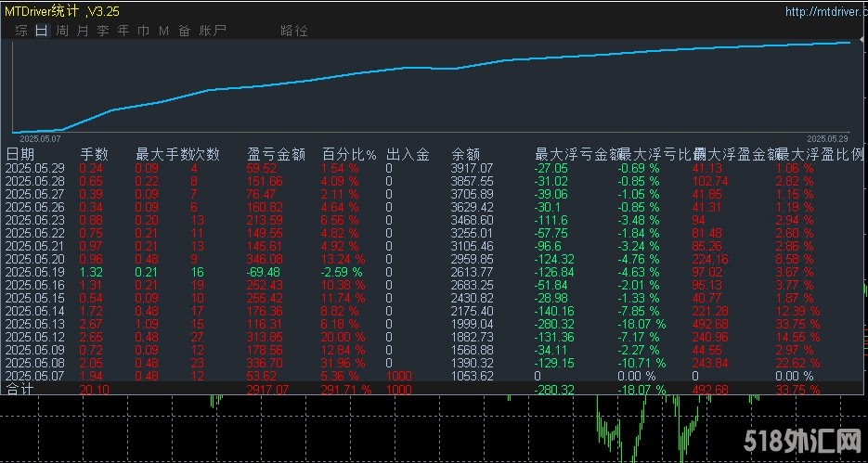Image resolution: width=868 pixels, height=463 pixels.
Task: Open the 币 currency tab
Action: click(143, 31)
